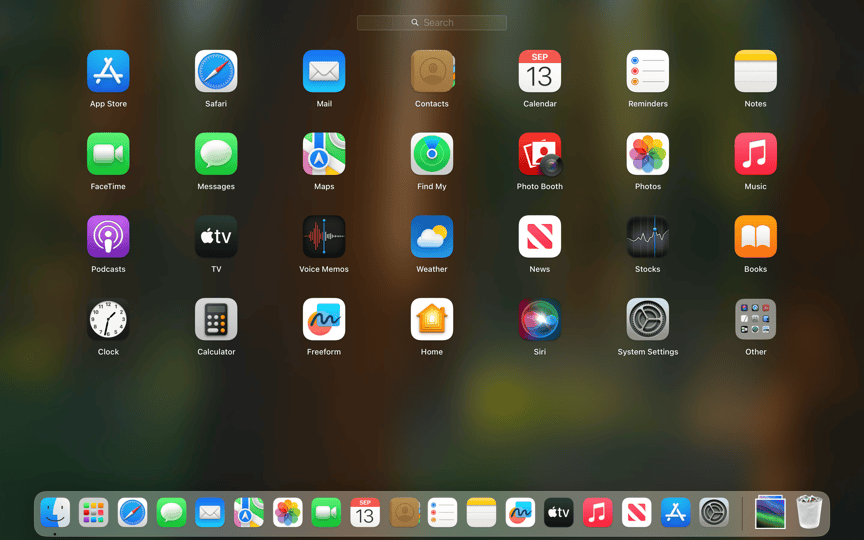Screen dimensions: 864x540
Task: Open News from the Launchpad grid
Action: pyautogui.click(x=540, y=236)
